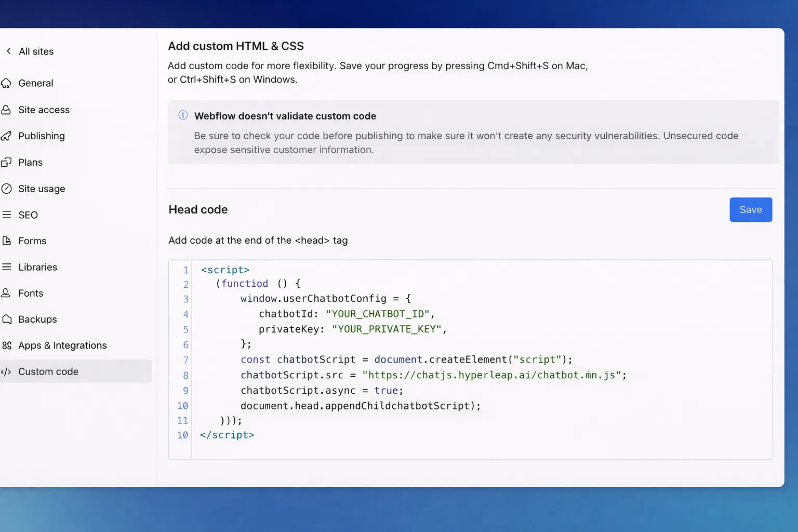Click the SEO list icon

click(7, 215)
